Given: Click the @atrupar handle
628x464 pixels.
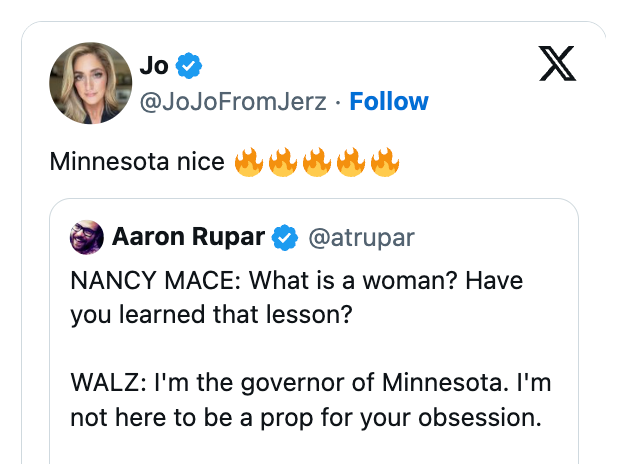Looking at the screenshot, I should pos(361,238).
